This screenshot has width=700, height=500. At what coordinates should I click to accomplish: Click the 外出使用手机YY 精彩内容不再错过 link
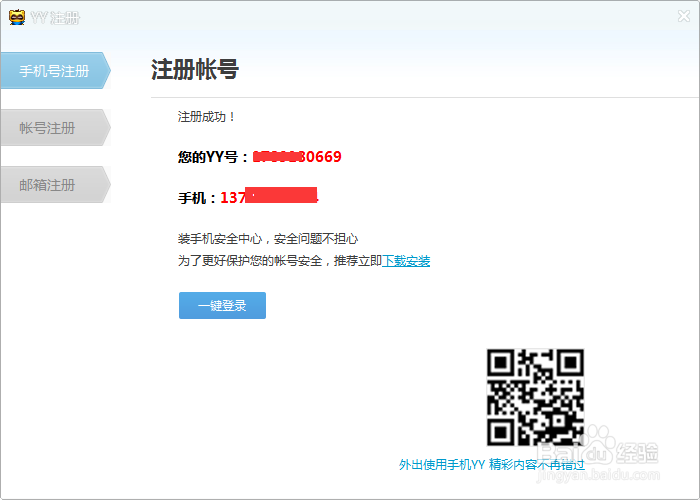pos(492,465)
